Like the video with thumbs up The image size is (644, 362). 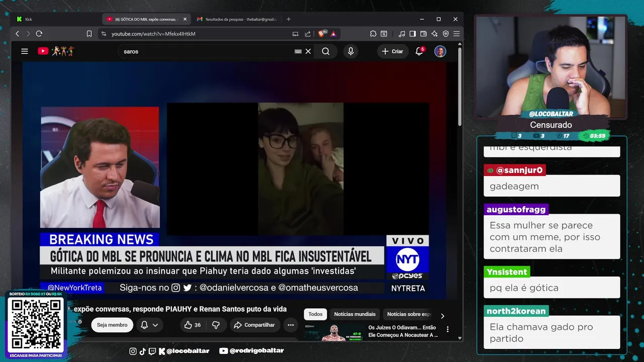(193, 325)
